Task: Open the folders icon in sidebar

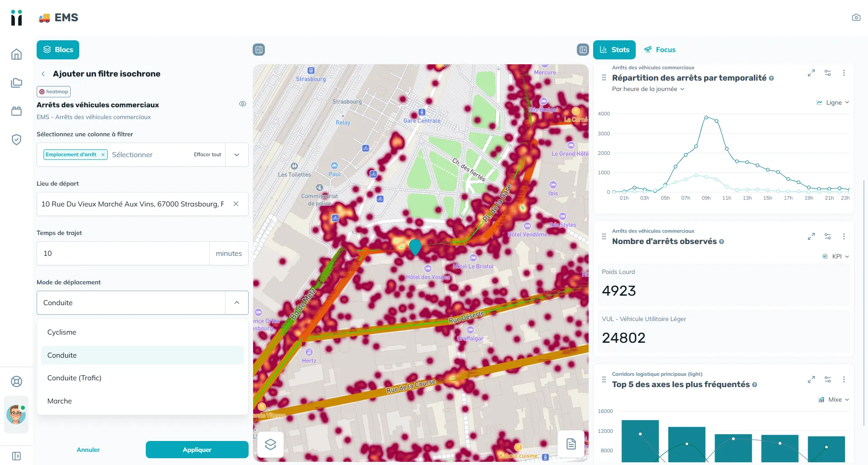Action: click(16, 83)
